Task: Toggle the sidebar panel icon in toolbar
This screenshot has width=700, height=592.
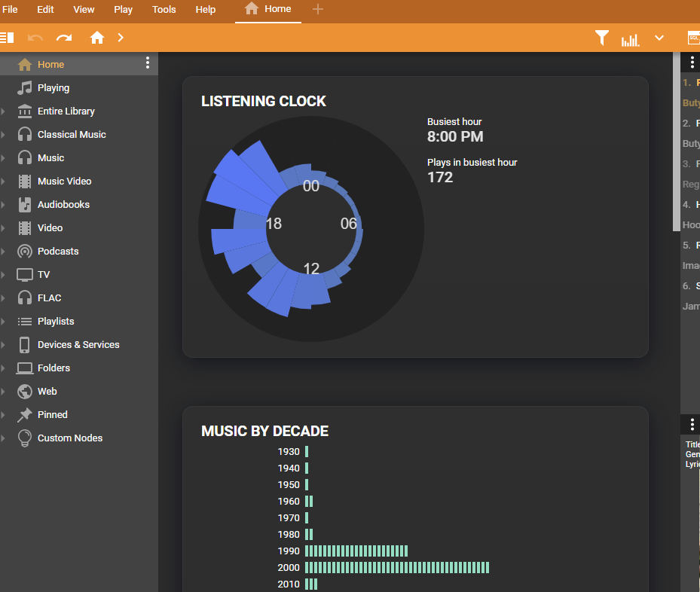Action: click(8, 38)
